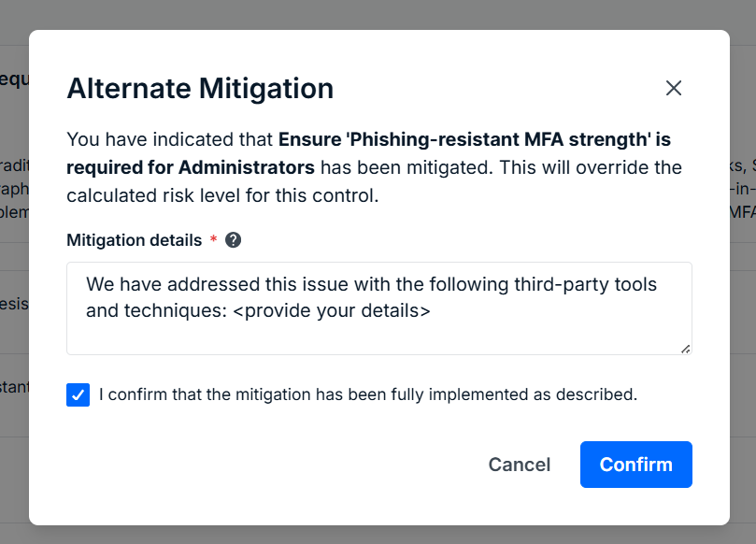Grab the textarea resize handle corner
Image resolution: width=756 pixels, height=544 pixels.
click(x=685, y=349)
